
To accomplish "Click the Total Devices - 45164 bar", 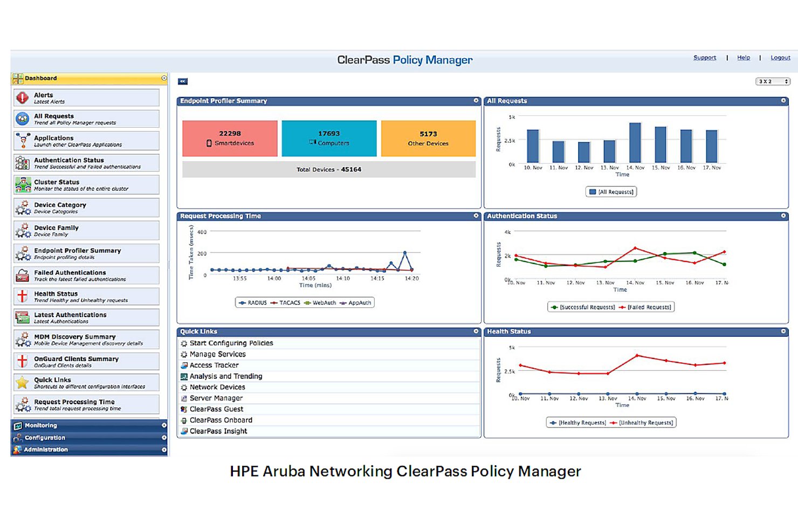I will point(329,169).
